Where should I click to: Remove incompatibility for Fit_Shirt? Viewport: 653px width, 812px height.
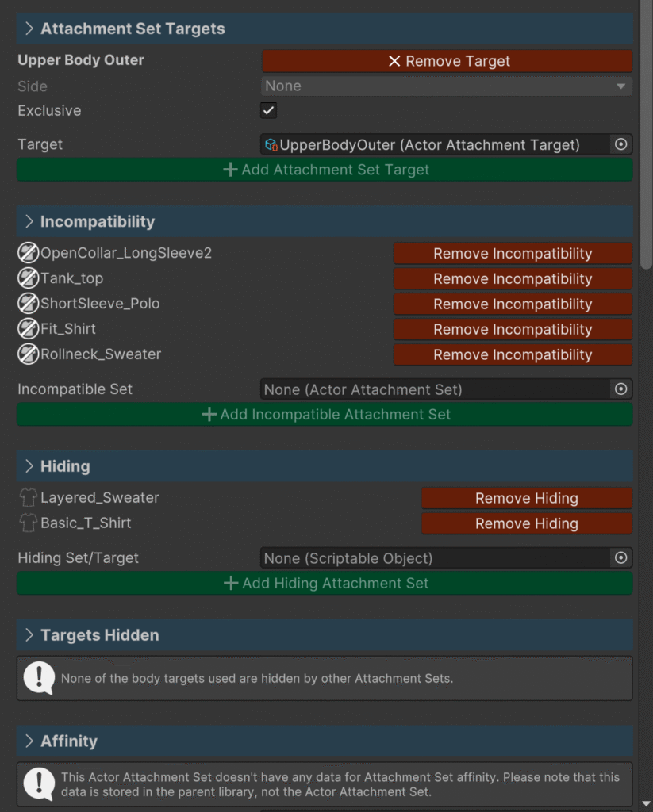coord(513,329)
